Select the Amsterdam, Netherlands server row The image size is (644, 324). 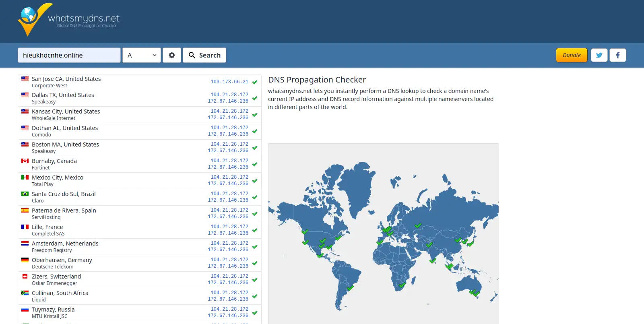click(65, 244)
